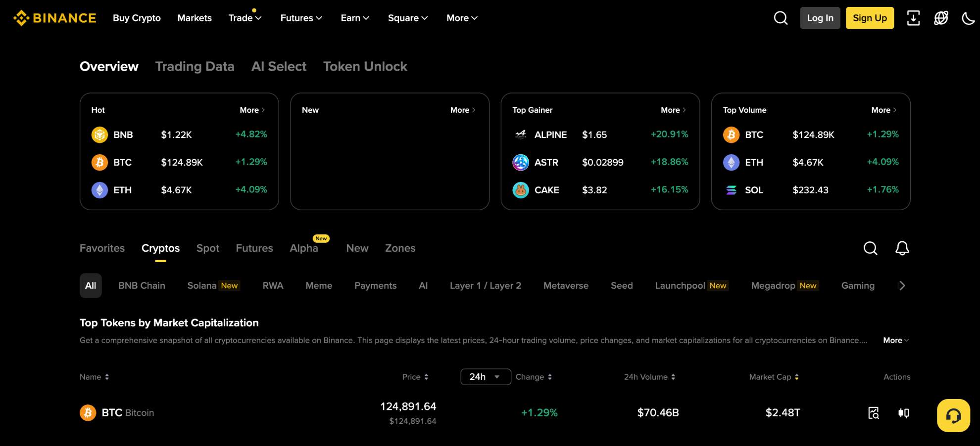Expand description with the More toggle
The width and height of the screenshot is (980, 446).
tap(896, 340)
